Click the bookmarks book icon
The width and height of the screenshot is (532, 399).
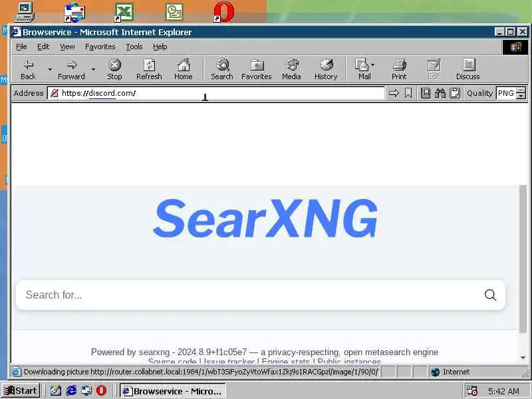[x=426, y=93]
